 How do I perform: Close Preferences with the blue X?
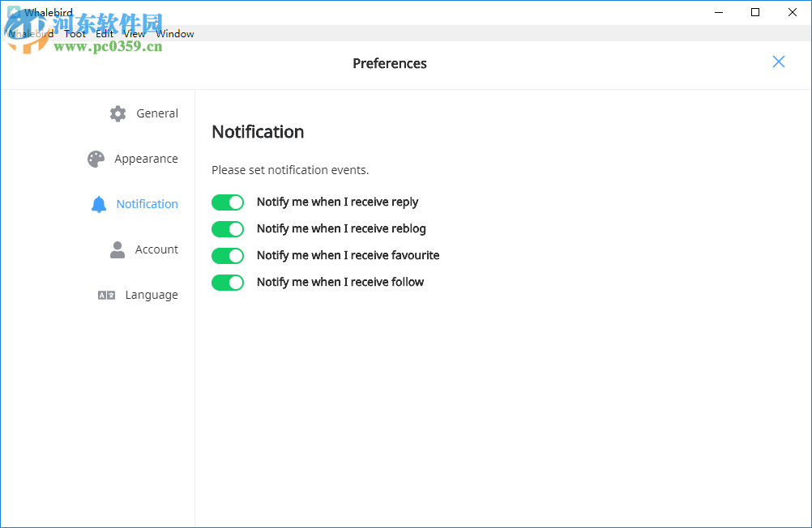tap(779, 62)
